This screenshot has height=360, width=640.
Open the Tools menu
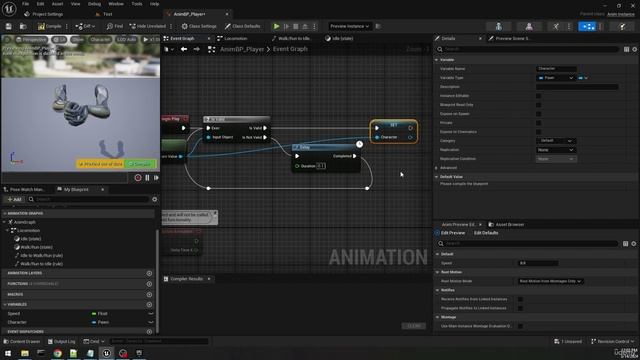(137, 4)
